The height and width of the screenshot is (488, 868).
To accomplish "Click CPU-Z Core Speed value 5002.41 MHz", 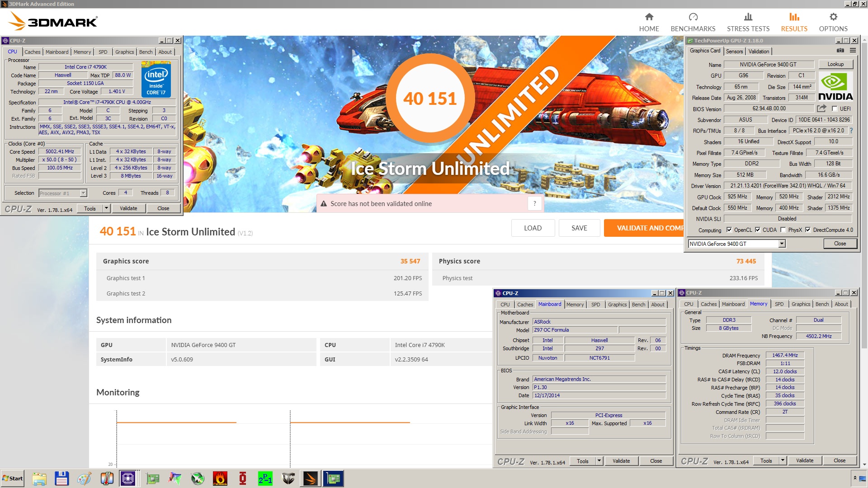I will (x=60, y=151).
